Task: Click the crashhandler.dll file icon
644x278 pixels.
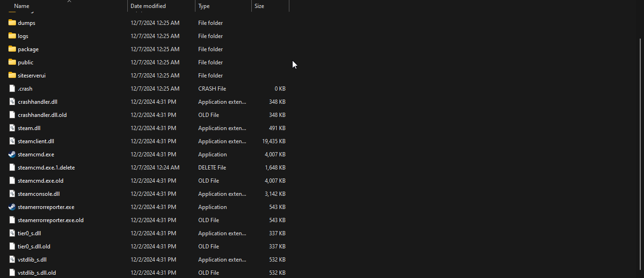Action: click(x=12, y=101)
